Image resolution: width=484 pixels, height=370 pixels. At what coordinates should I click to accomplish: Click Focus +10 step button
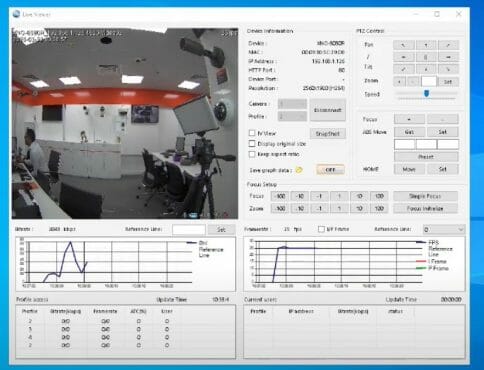359,196
